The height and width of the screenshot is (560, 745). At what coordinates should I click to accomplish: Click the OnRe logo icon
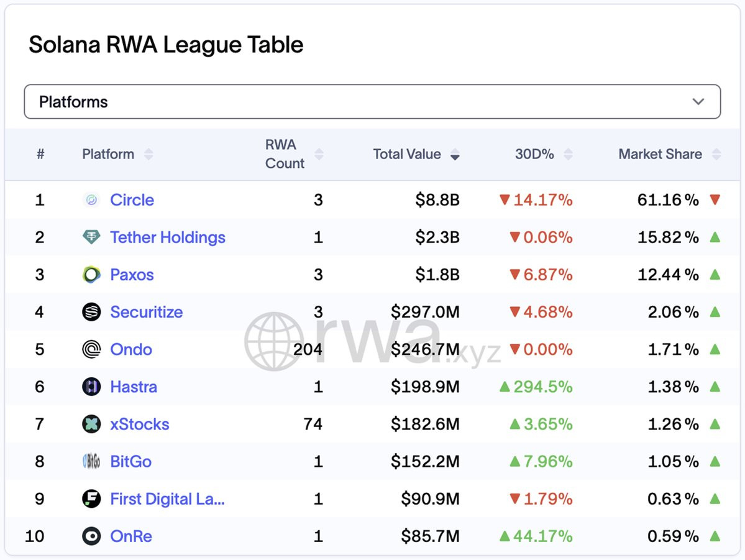click(x=91, y=536)
